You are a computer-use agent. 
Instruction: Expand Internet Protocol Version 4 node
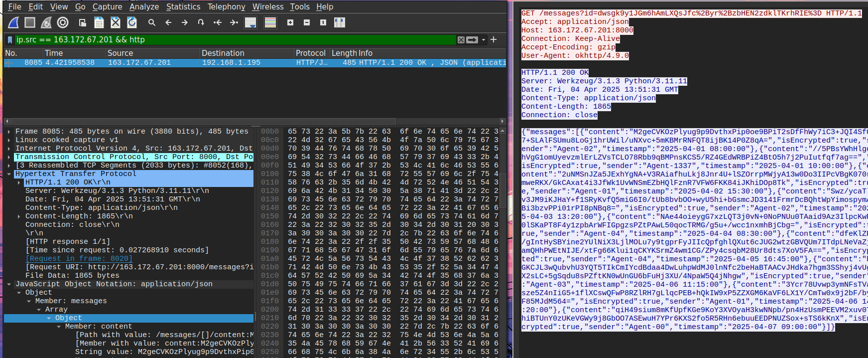9,149
